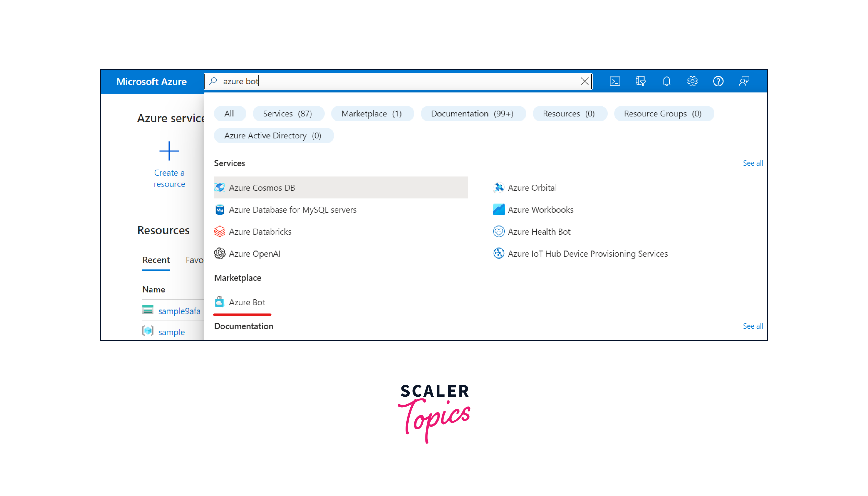Open the feedback icon in header
The image size is (868, 496).
tap(744, 81)
